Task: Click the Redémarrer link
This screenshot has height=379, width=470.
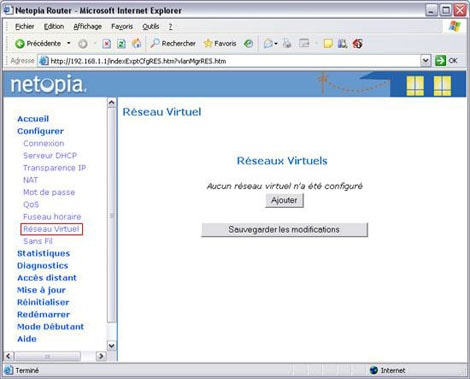Action: tap(43, 314)
